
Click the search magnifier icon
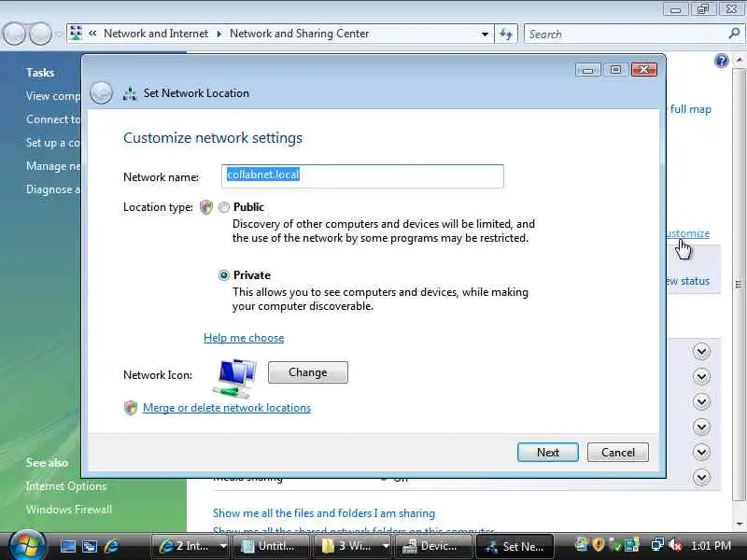(x=734, y=34)
